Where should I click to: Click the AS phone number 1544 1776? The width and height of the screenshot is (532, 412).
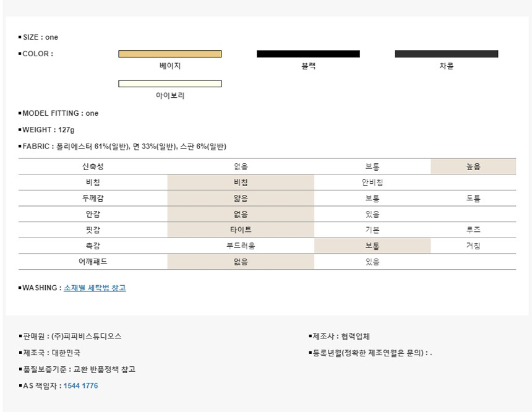80,385
